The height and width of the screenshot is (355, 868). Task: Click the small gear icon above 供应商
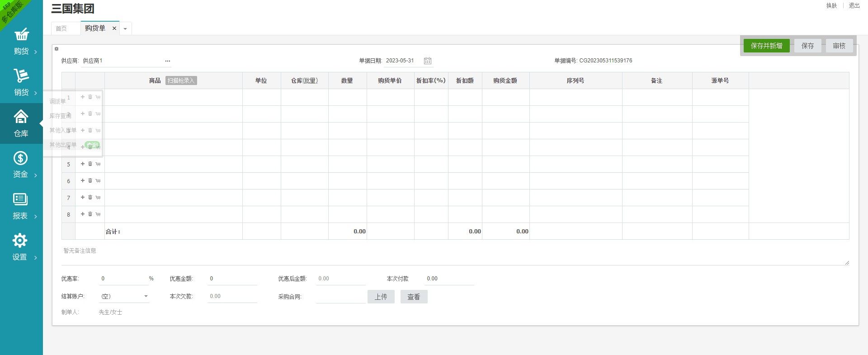[x=57, y=49]
